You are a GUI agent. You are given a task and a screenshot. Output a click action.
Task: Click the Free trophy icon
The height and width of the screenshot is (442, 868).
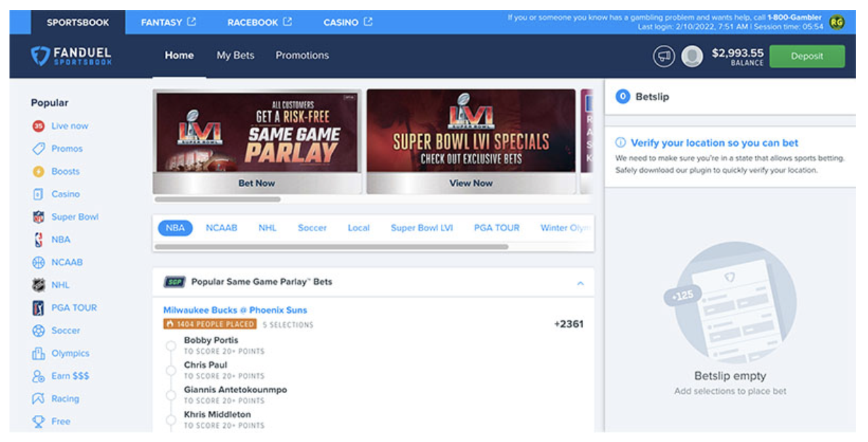(x=39, y=422)
